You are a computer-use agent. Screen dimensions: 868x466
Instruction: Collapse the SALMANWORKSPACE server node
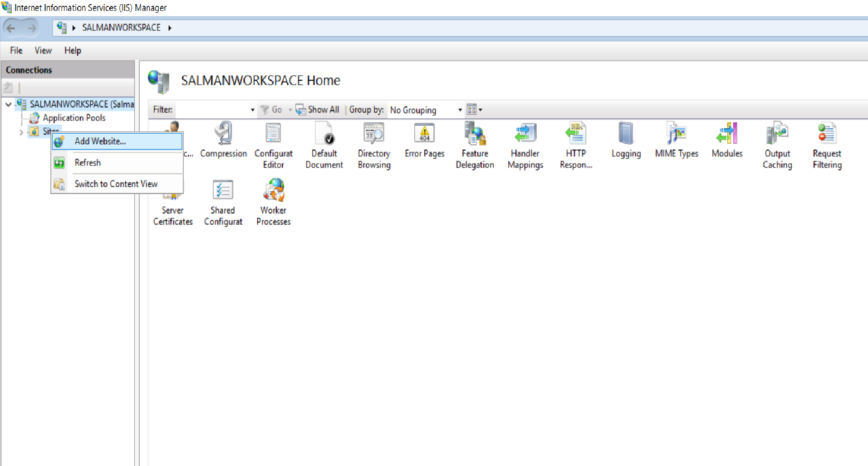[8, 105]
